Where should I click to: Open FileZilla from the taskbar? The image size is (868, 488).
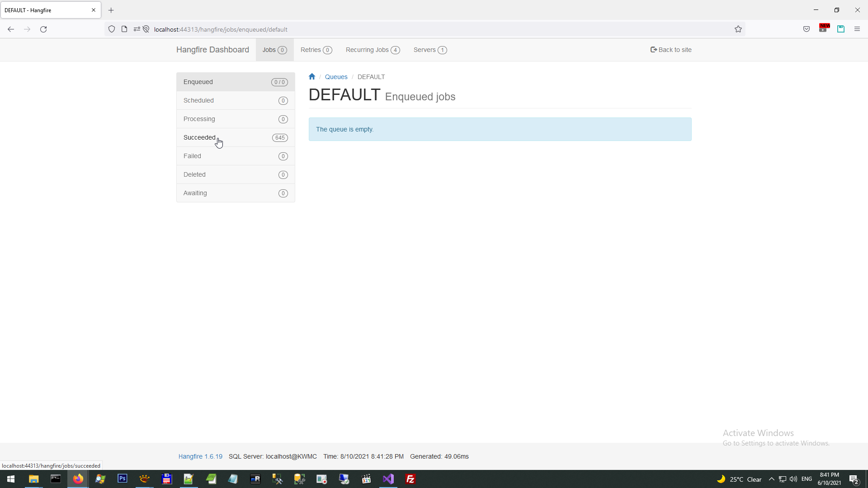[x=410, y=479]
